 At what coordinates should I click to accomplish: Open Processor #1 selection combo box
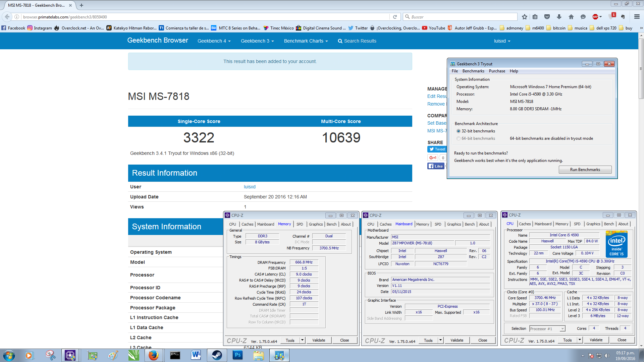[547, 329]
